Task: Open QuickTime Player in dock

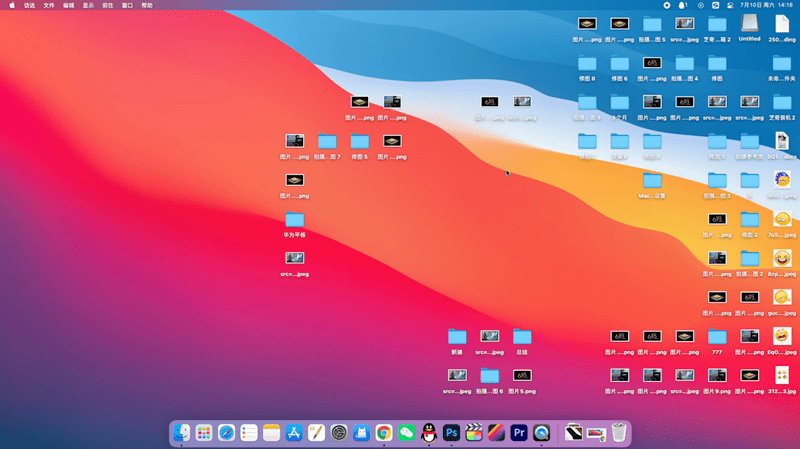Action: [541, 433]
